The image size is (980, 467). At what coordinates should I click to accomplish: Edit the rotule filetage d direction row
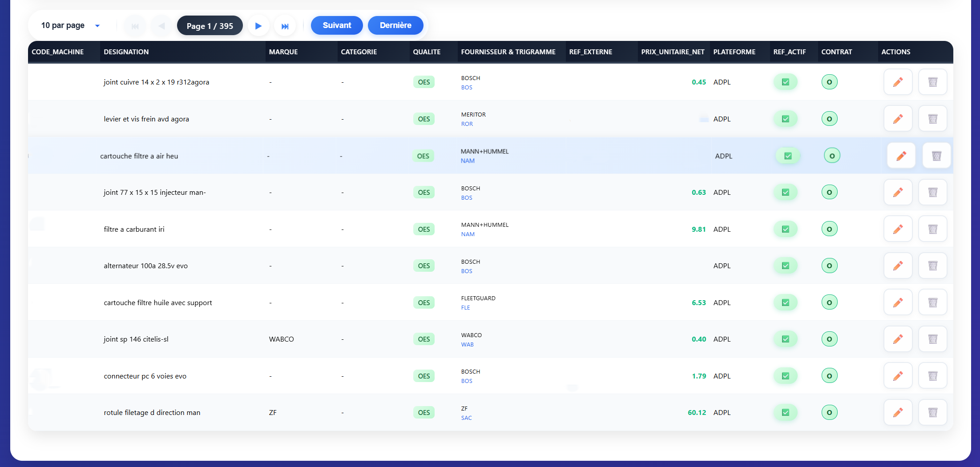[x=898, y=412]
